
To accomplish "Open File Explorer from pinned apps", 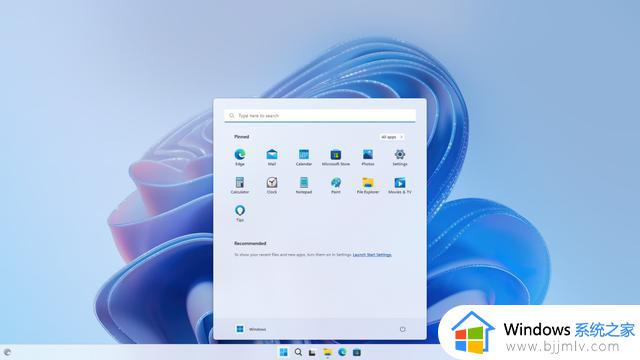I will pyautogui.click(x=368, y=185).
